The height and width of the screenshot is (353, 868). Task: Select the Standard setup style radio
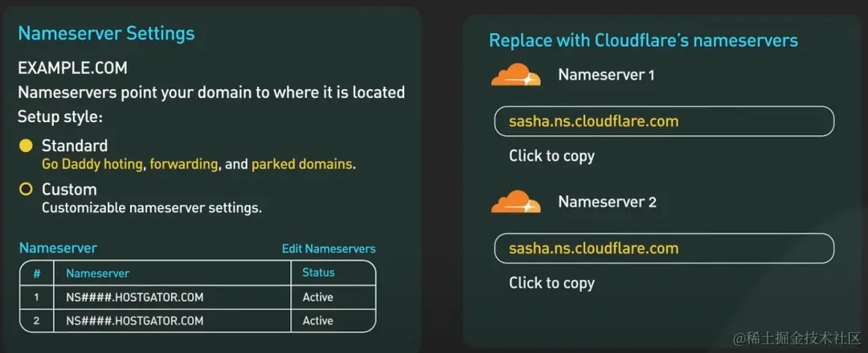point(26,146)
